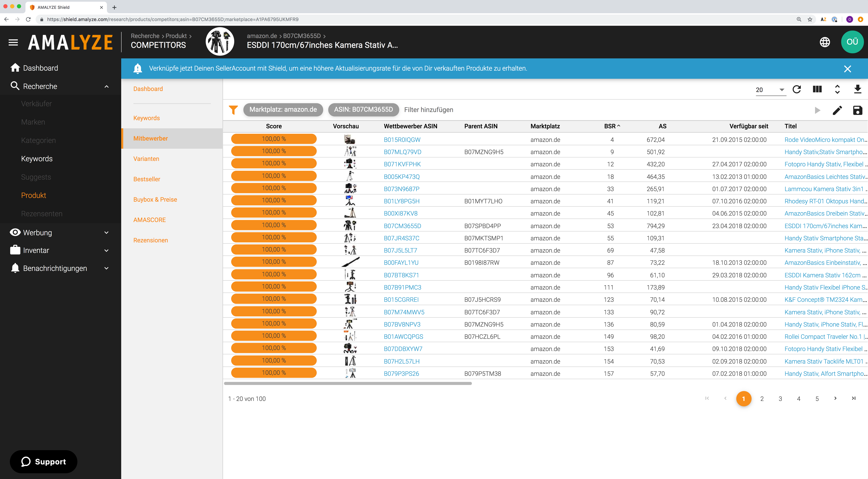Click the bell icon in the banner
The image size is (868, 479).
tap(137, 68)
